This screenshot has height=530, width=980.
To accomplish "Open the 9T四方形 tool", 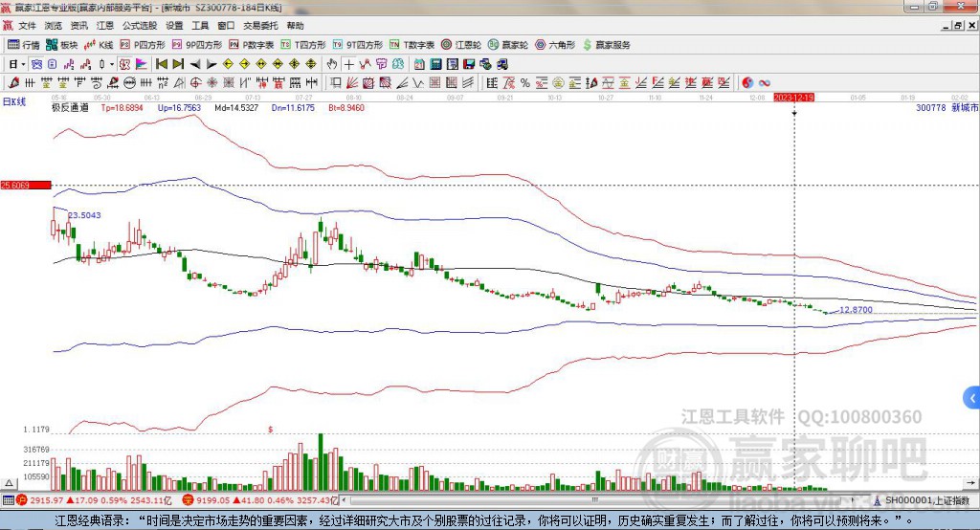I will [x=358, y=45].
